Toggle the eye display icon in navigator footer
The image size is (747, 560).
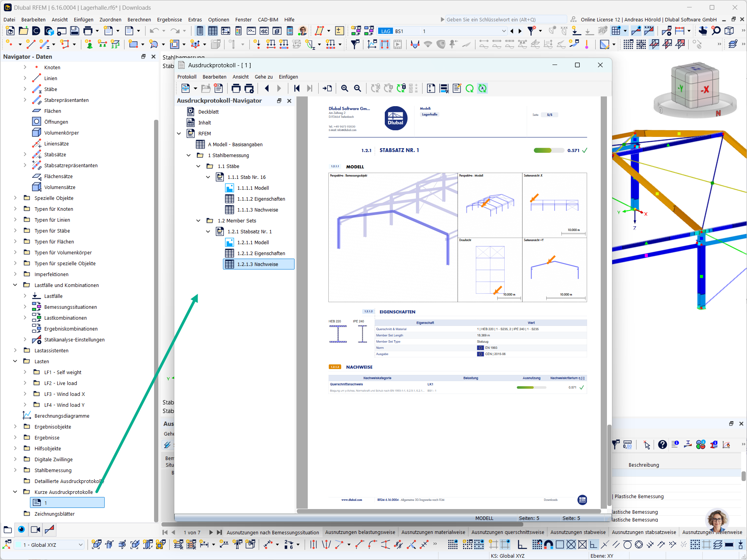(x=21, y=529)
